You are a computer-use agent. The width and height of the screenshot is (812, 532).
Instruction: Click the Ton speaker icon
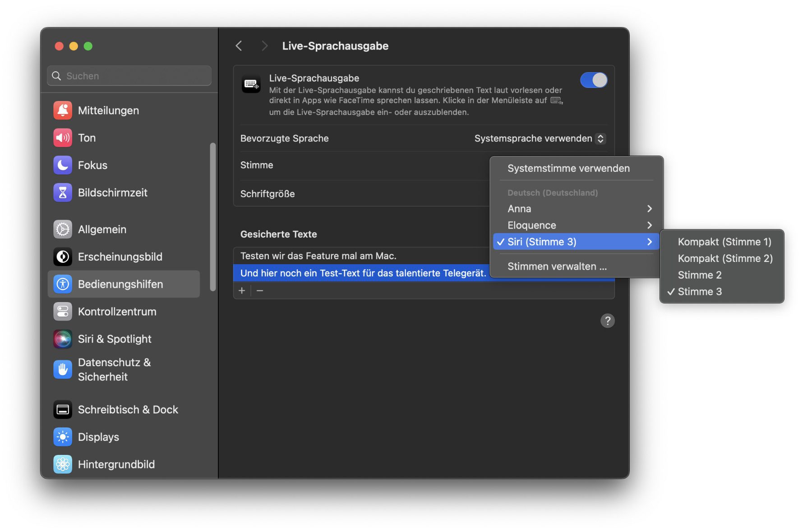(63, 138)
